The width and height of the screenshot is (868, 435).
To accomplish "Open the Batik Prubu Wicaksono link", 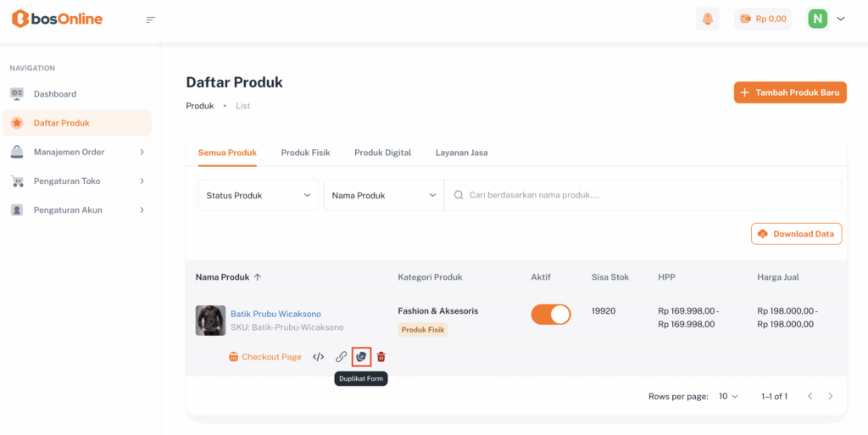I will (275, 314).
